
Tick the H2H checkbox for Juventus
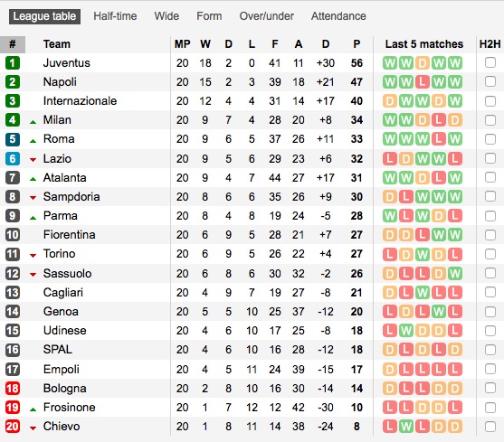pyautogui.click(x=490, y=62)
